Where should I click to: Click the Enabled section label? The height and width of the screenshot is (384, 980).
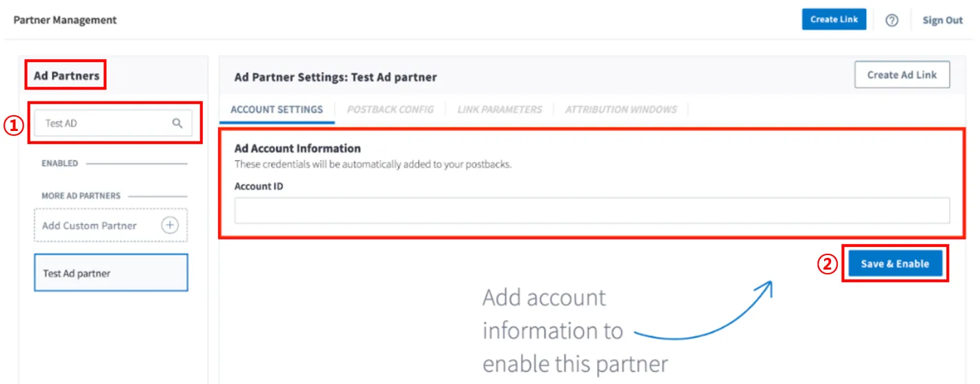point(59,163)
